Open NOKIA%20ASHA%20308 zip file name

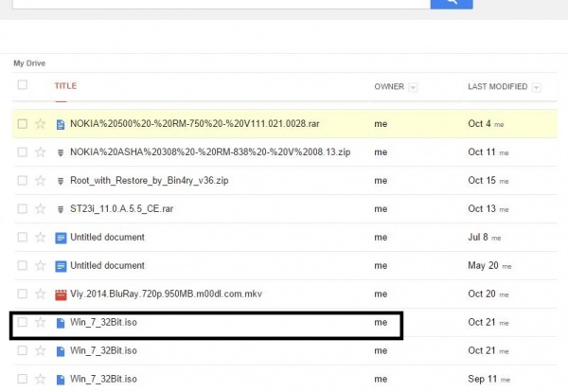pos(210,152)
